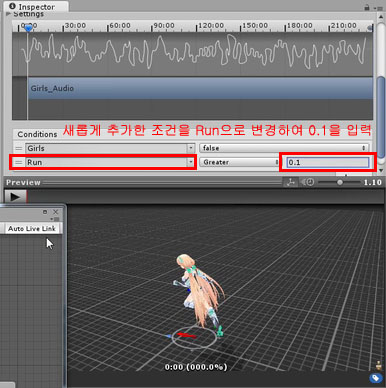386x388 pixels.
Task: Open the false value dropdown
Action: click(284, 148)
